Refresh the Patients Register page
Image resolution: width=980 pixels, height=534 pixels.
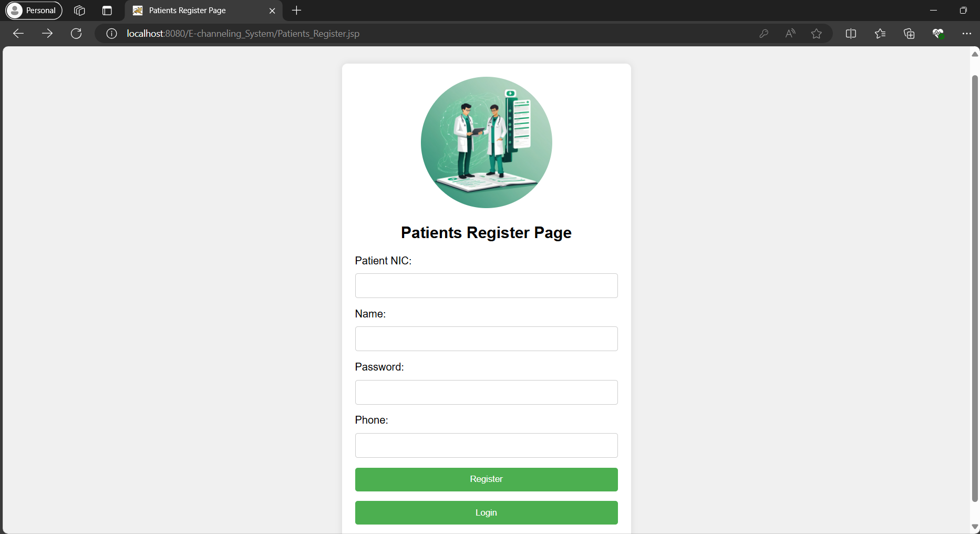tap(76, 34)
